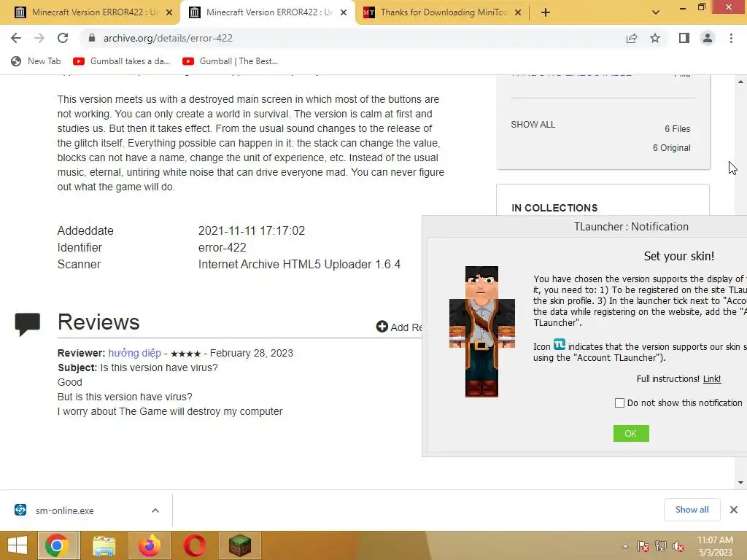Switch to the Thanks for Downloading MiniTool tab
Viewport: 747px width, 560px height.
pos(443,12)
